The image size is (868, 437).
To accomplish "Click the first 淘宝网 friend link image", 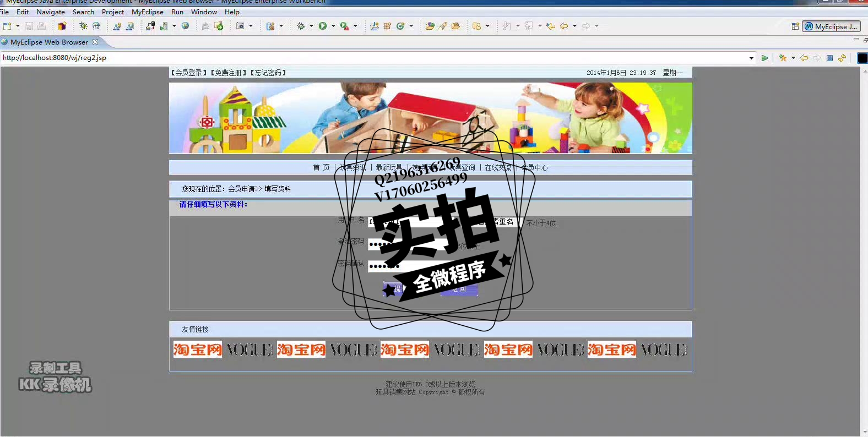I will [198, 349].
